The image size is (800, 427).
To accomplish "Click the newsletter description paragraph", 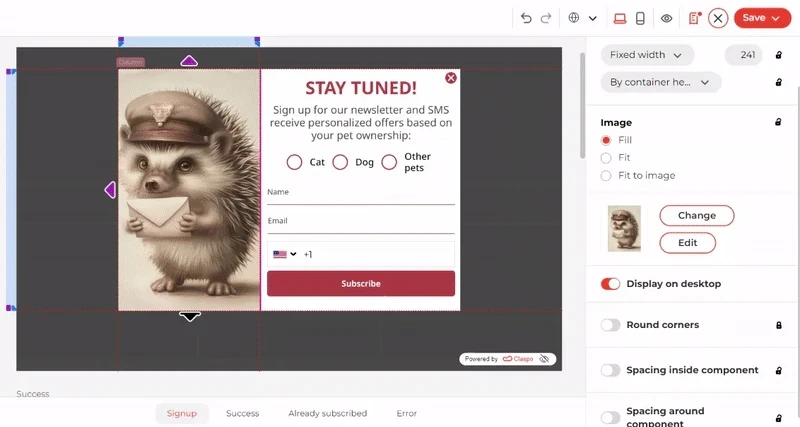I will [x=361, y=122].
